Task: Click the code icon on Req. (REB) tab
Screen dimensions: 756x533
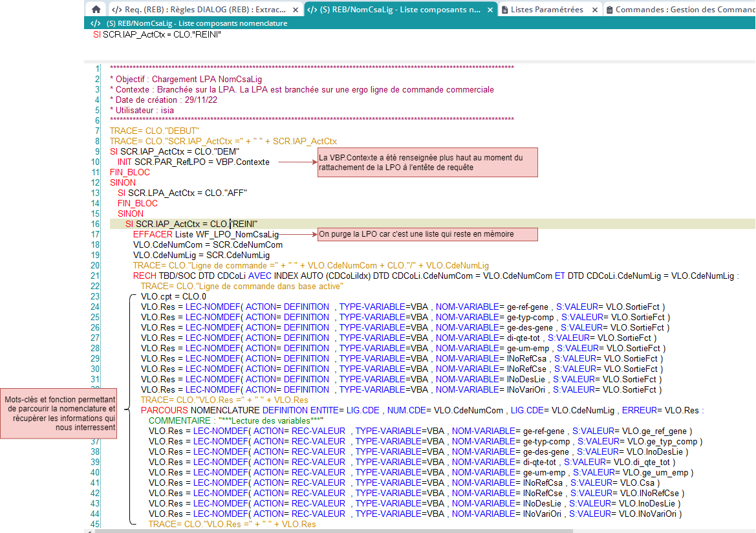Action: pyautogui.click(x=116, y=9)
